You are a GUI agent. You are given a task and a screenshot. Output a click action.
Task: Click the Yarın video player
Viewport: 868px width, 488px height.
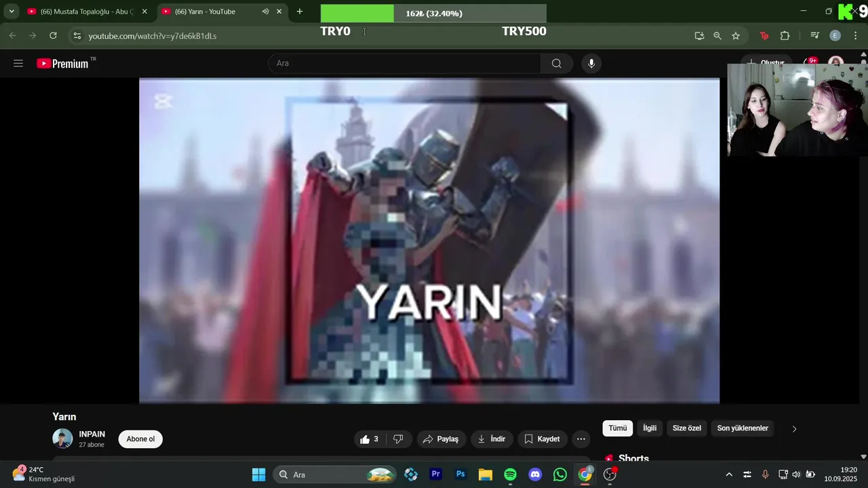(x=429, y=241)
